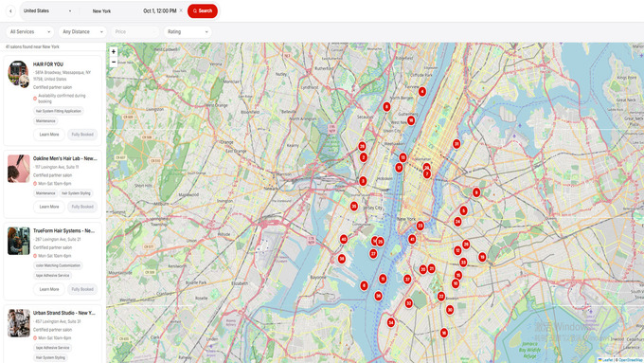Select map marker number 24
This screenshot has height=363, width=644.
[x=458, y=222]
